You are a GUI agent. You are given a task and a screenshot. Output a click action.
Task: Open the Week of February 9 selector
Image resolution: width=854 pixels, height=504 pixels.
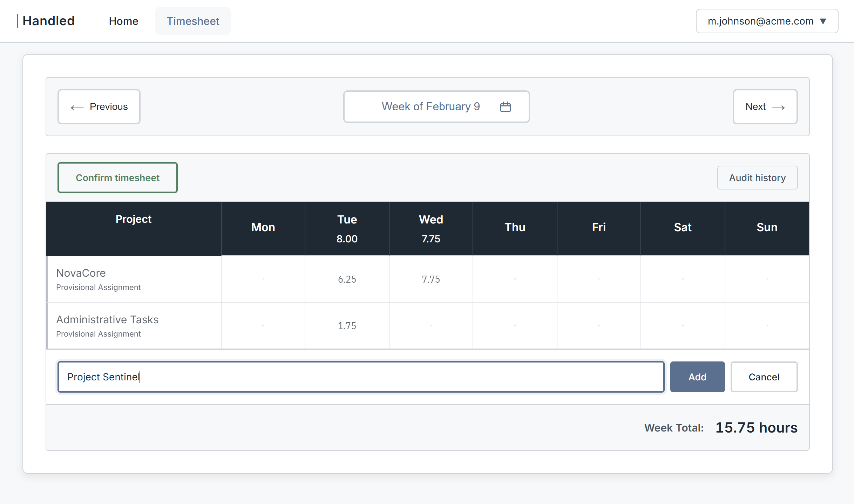click(x=431, y=106)
